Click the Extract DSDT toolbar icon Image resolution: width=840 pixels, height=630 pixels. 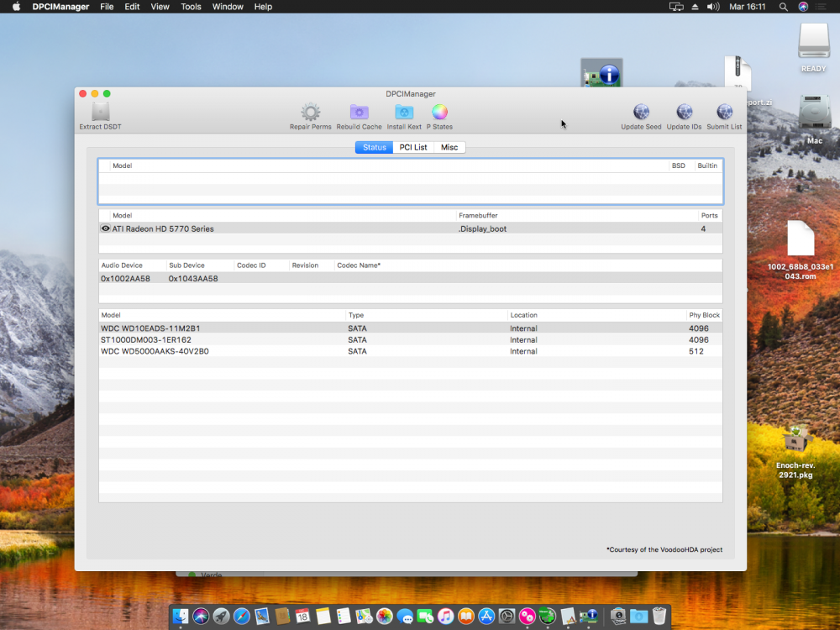[100, 112]
